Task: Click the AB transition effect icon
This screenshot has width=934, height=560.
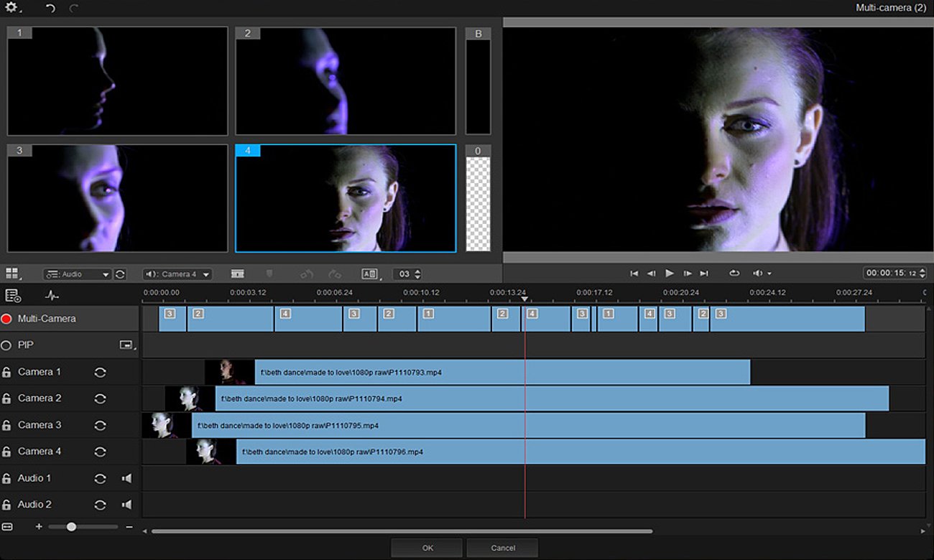Action: click(x=369, y=274)
